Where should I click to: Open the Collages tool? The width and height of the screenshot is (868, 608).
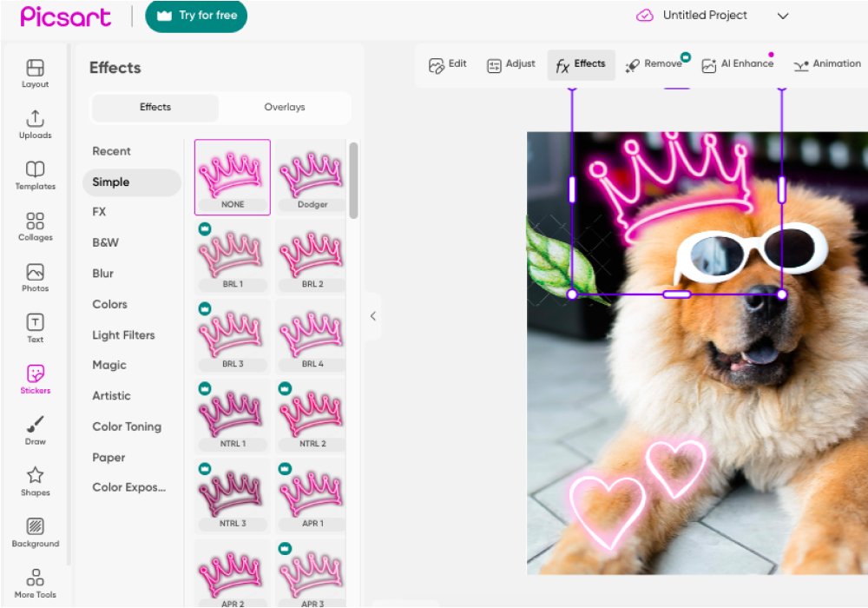tap(36, 226)
